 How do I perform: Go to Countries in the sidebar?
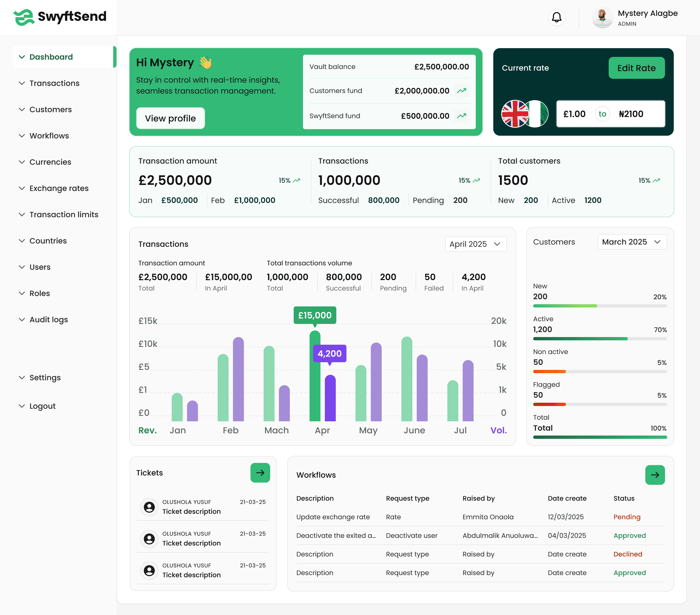point(48,240)
